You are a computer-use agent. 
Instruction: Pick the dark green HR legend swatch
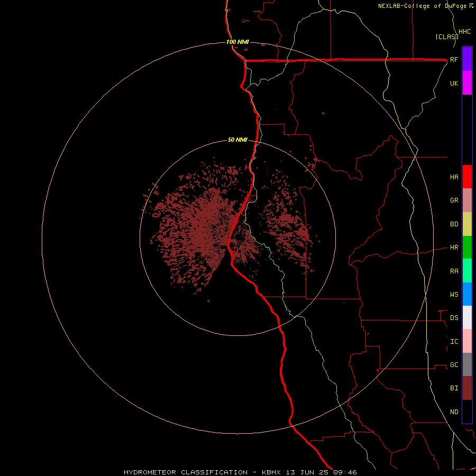(x=467, y=248)
